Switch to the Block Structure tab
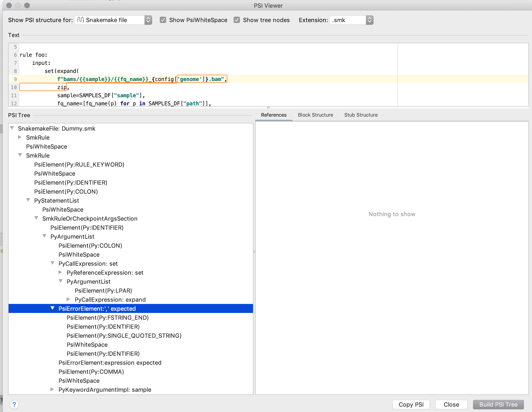This screenshot has width=532, height=412. coord(315,115)
